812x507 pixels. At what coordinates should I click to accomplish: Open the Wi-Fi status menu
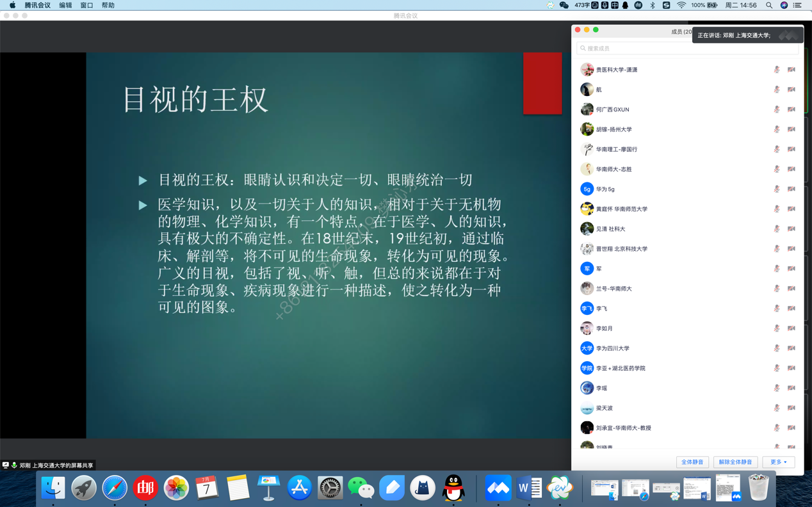pyautogui.click(x=681, y=5)
